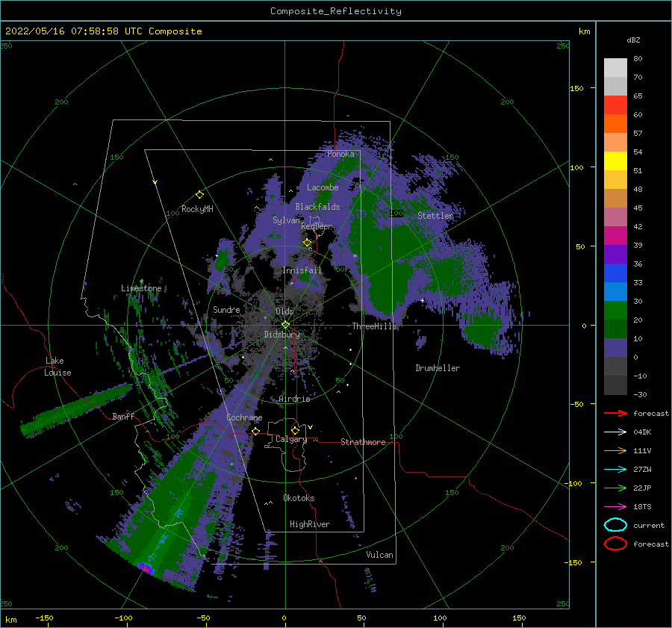The height and width of the screenshot is (628, 672).
Task: Select the magenta 18TS arrow legend entry
Action: click(615, 507)
